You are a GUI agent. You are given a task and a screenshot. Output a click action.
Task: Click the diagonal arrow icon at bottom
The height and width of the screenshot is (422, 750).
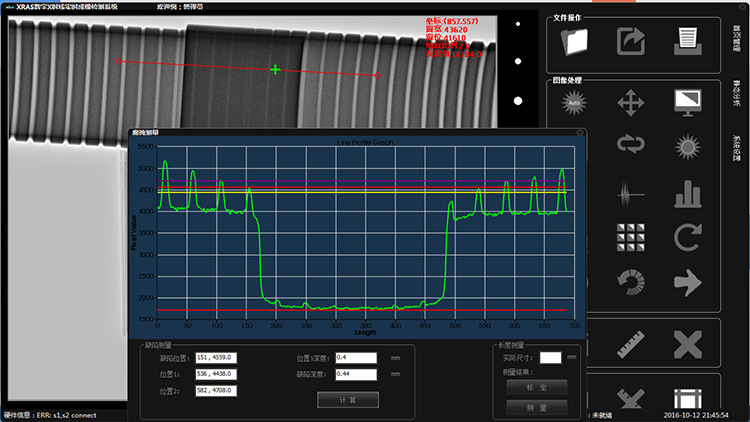click(630, 399)
